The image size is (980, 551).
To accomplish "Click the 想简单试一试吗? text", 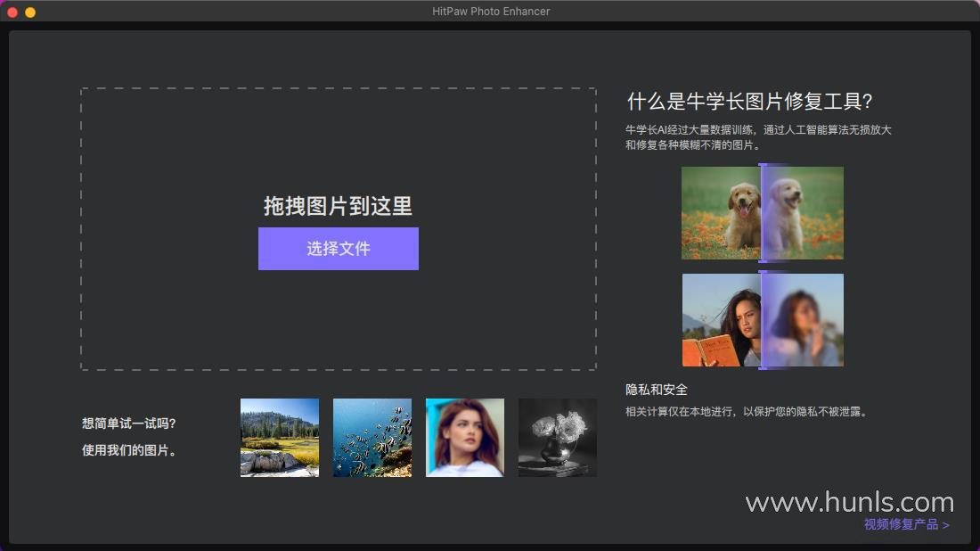I will tap(129, 424).
